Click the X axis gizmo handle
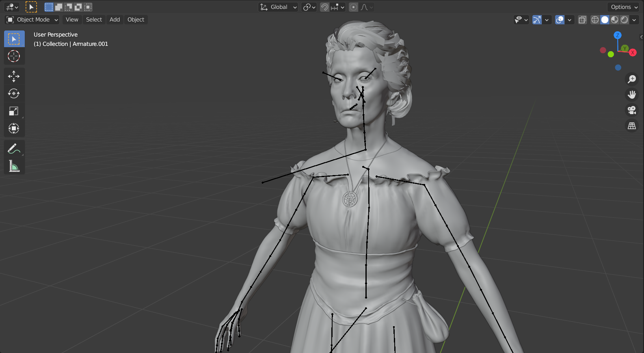Screen dimensions: 644x353 [x=633, y=53]
